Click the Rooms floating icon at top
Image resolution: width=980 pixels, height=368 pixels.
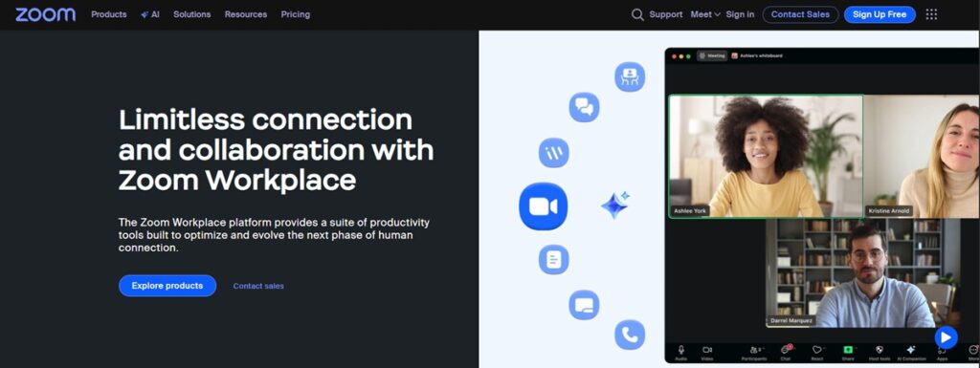(x=630, y=76)
